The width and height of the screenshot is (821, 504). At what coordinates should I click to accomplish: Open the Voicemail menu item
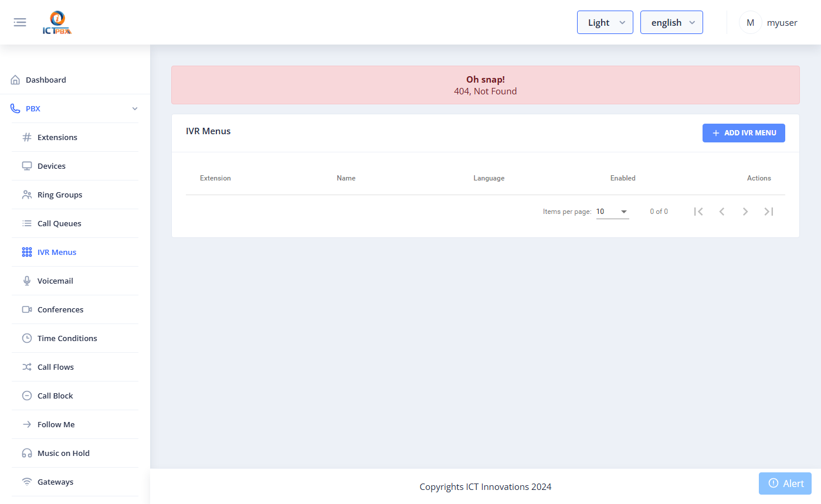(75, 281)
